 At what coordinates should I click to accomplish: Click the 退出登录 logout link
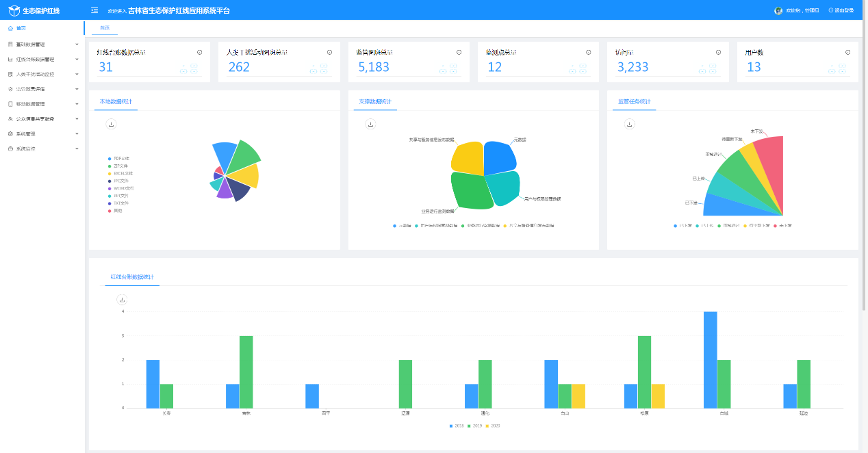[841, 10]
